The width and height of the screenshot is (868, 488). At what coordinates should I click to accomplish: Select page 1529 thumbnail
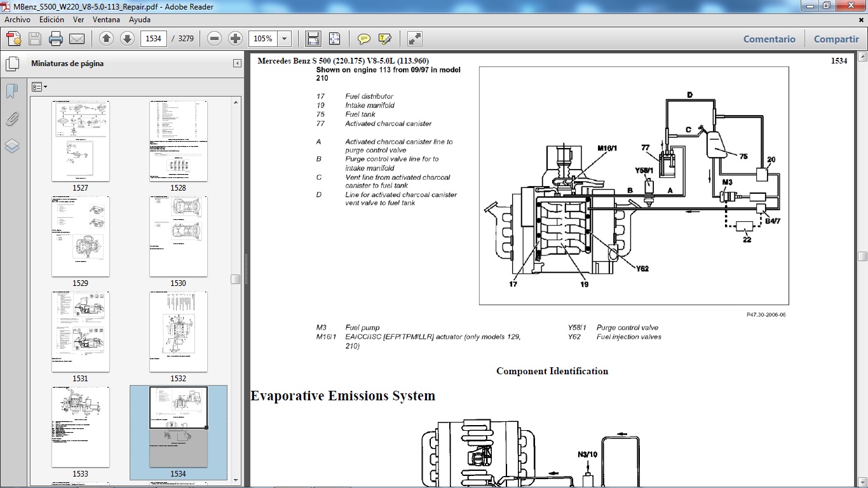81,236
